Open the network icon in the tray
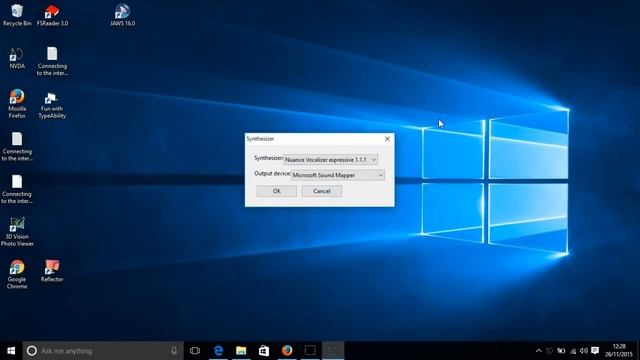The image size is (640, 360). point(573,351)
